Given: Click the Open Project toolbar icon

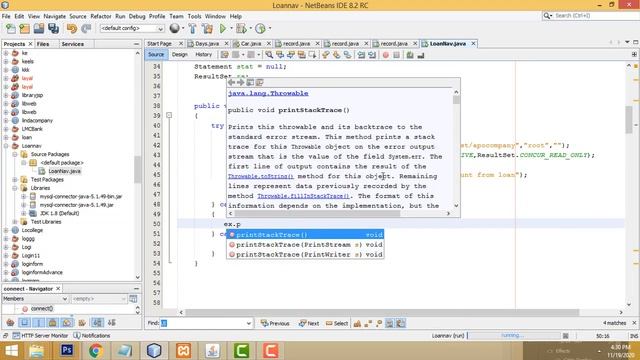Looking at the screenshot, I should pos(39,29).
